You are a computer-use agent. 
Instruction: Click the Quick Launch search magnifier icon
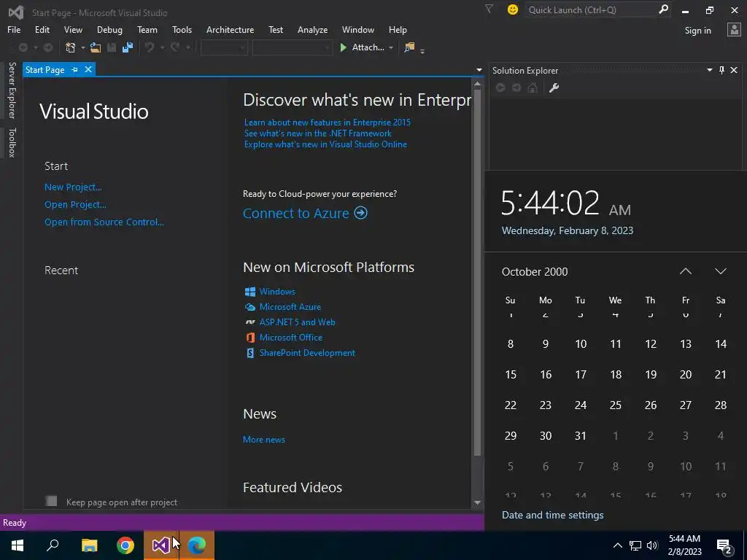(663, 9)
